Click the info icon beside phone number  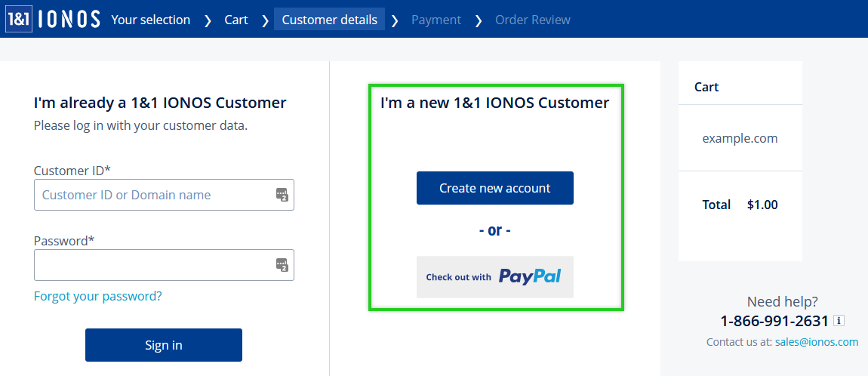(x=839, y=321)
